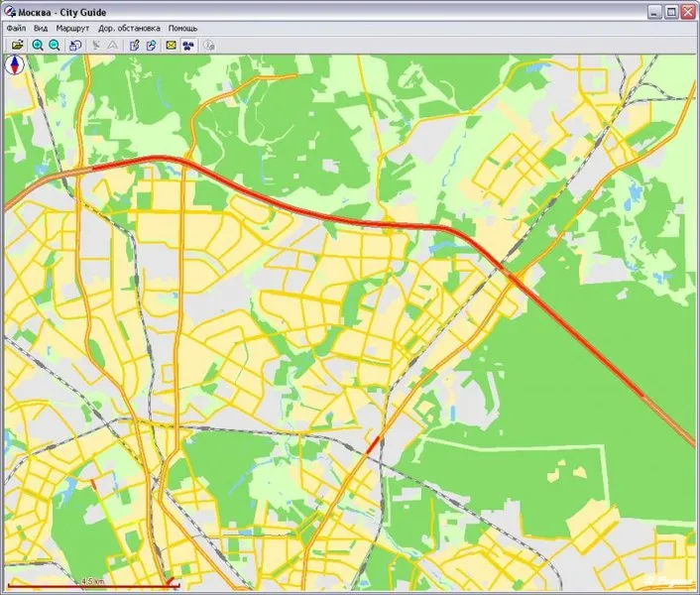This screenshot has height=595, width=700.
Task: Open map file with folder icon
Action: tap(18, 45)
